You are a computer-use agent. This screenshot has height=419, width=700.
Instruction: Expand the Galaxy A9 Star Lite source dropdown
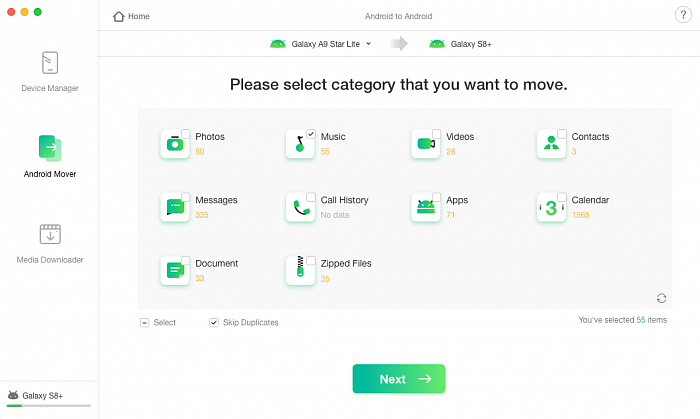point(368,44)
